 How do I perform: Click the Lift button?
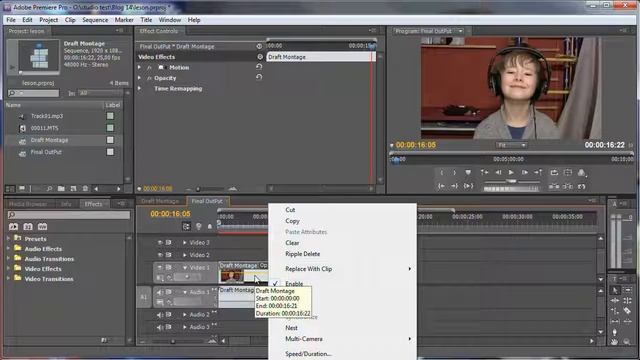554,186
